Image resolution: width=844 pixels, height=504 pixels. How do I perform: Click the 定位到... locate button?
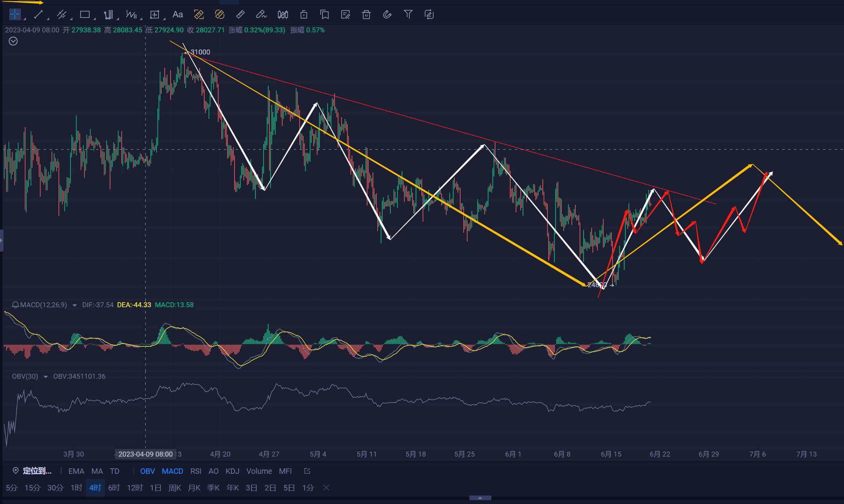(x=32, y=471)
